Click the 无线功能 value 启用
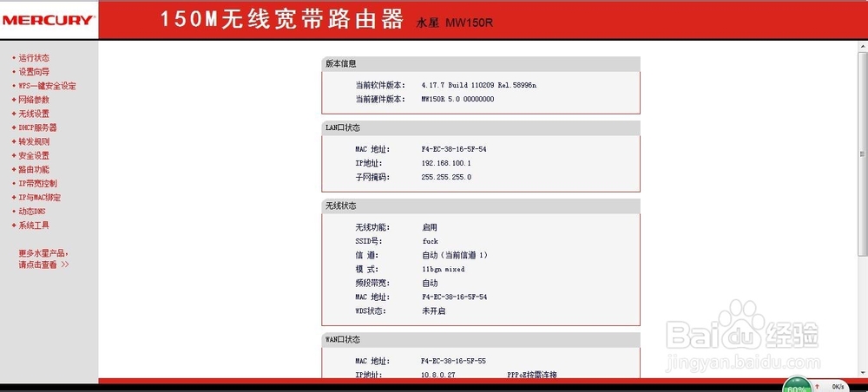Image resolution: width=868 pixels, height=392 pixels. coord(429,227)
